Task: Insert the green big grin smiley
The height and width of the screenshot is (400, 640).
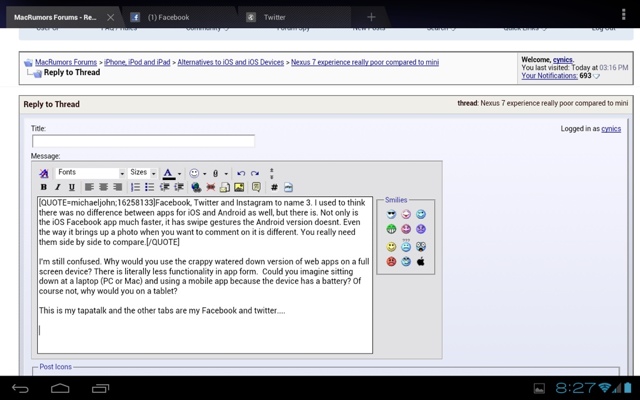Action: (x=391, y=229)
